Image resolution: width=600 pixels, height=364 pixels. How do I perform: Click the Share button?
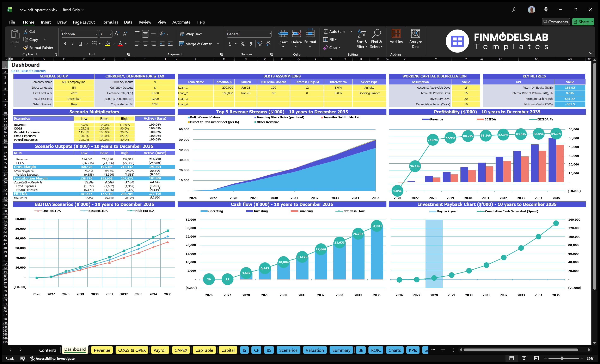583,22
